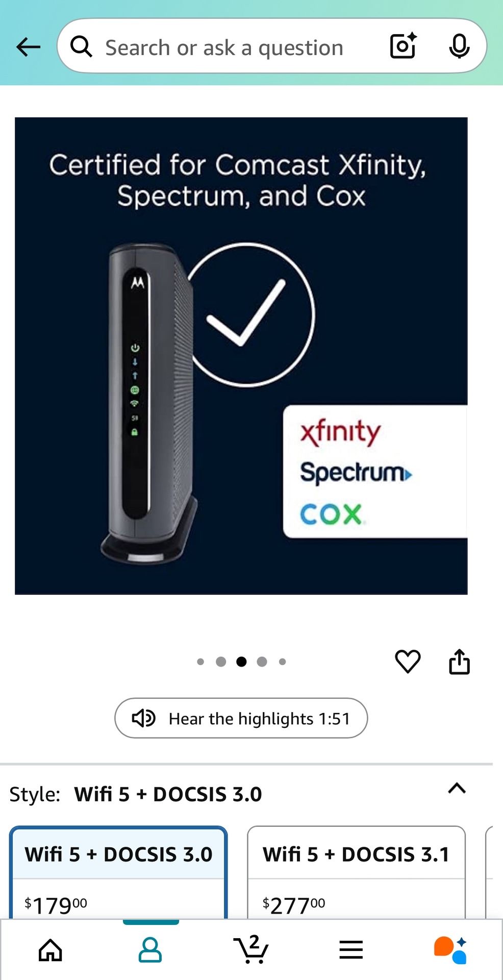Viewport: 503px width, 980px height.
Task: Launch Rufus AI assistant
Action: [450, 950]
